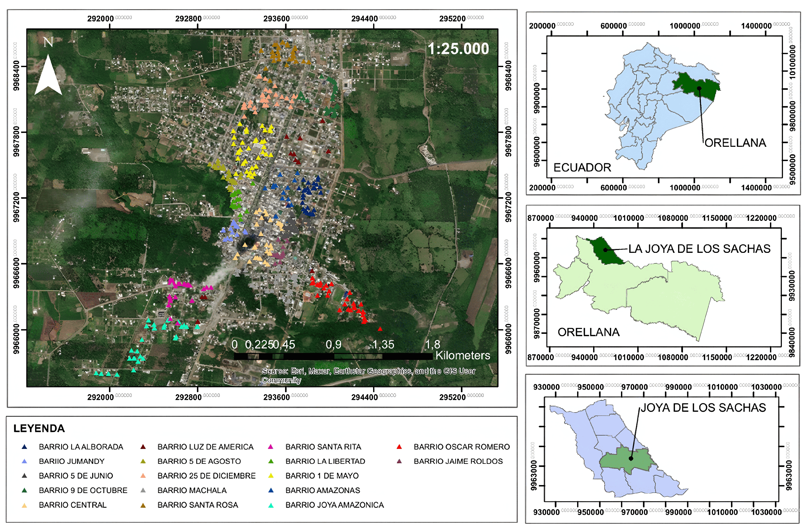Screen dimensions: 810x532
Task: Click the "ECUADOR" label in the top inset
Action: pyautogui.click(x=582, y=167)
